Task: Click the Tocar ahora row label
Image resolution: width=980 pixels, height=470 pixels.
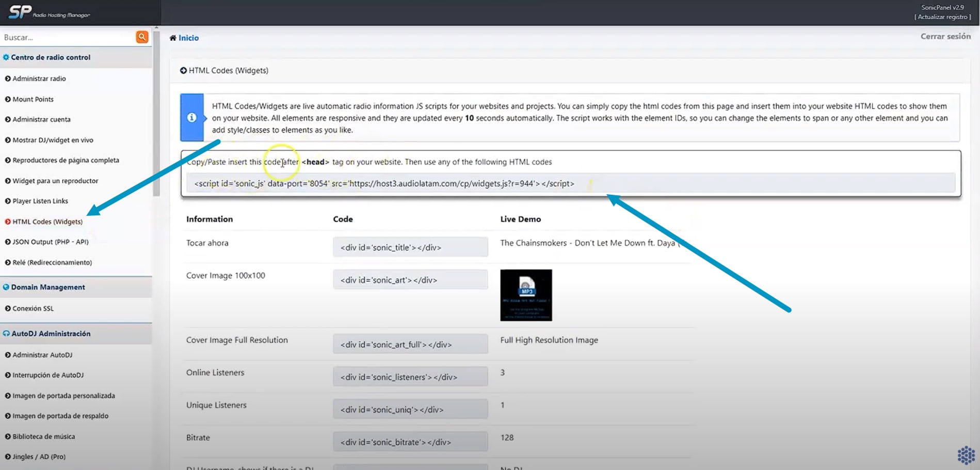Action: (x=207, y=243)
